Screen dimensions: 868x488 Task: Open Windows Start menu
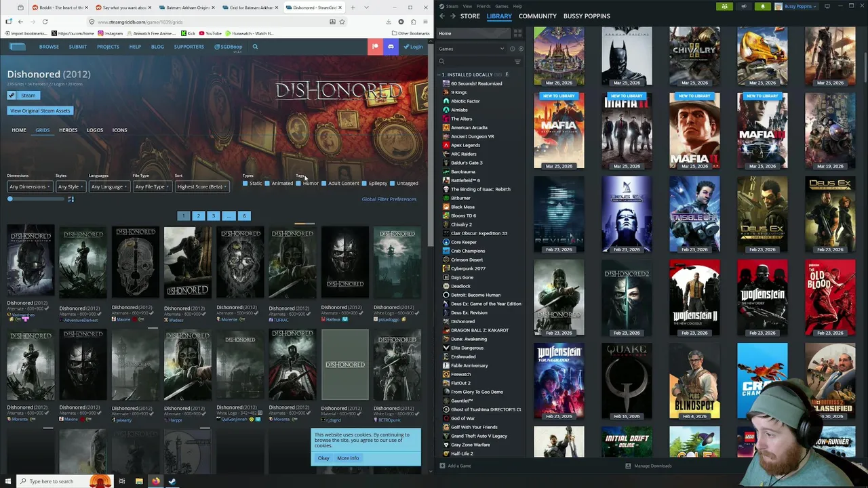pos(7,481)
